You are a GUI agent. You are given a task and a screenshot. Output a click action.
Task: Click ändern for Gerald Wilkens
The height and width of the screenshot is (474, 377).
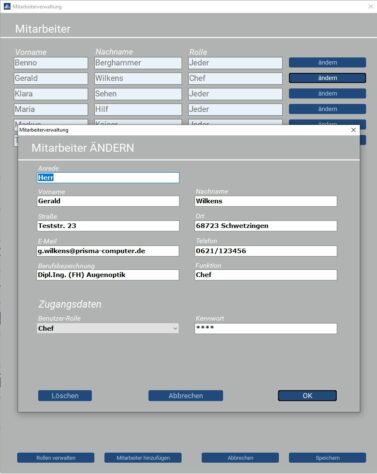click(x=327, y=78)
